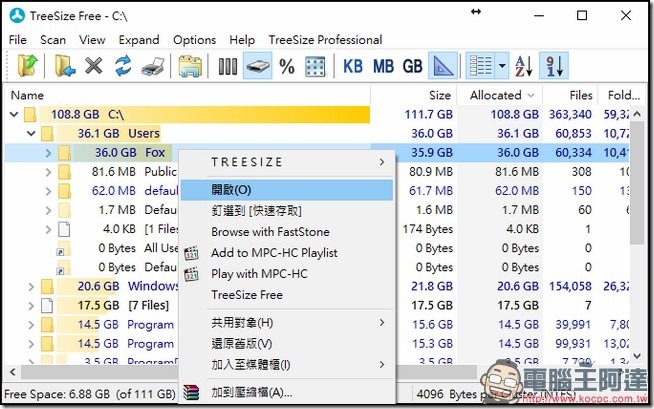Open the File menu
Screen dimensions: 654x409
pos(18,40)
